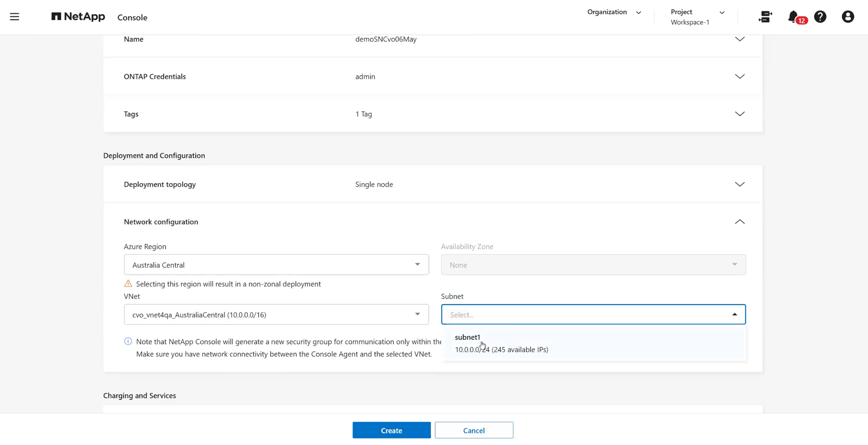
Task: Open the Azure Region dropdown
Action: [276, 265]
